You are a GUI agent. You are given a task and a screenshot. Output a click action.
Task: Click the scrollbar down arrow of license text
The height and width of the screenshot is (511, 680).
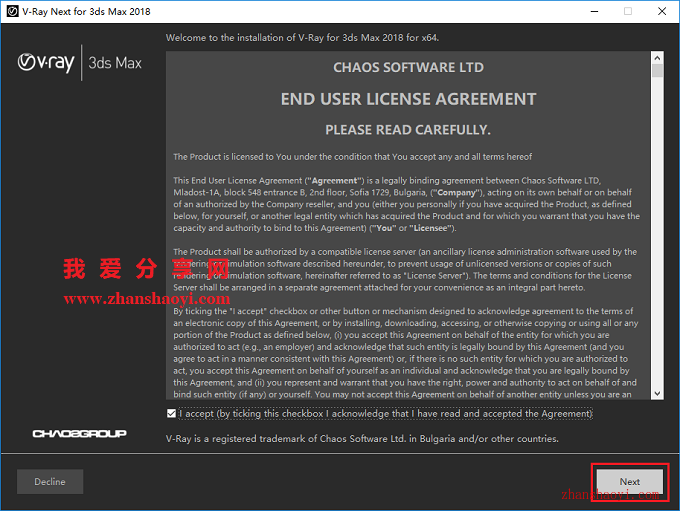pos(657,393)
